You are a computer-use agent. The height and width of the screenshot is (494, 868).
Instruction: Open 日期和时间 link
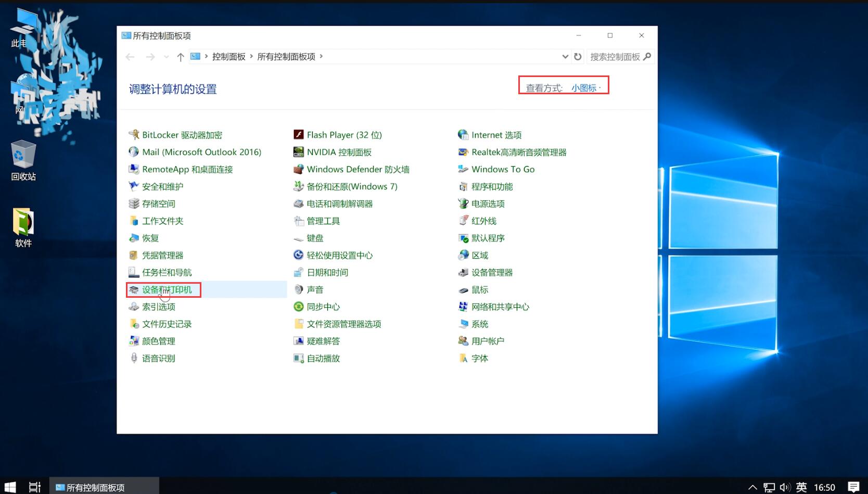pos(327,272)
